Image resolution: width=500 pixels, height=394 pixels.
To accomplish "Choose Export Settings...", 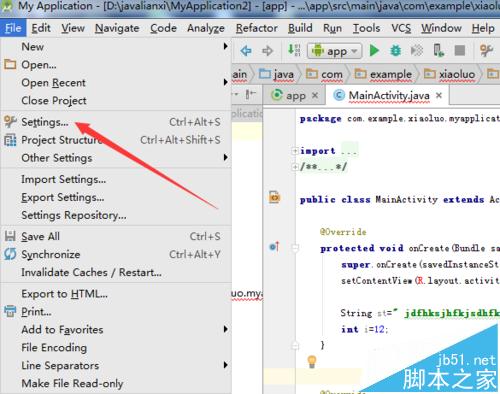I will point(116,197).
